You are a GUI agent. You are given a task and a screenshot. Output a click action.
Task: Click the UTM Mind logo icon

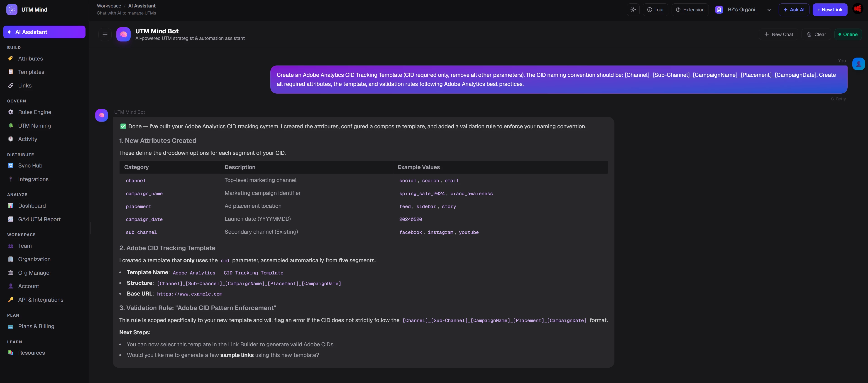click(12, 10)
